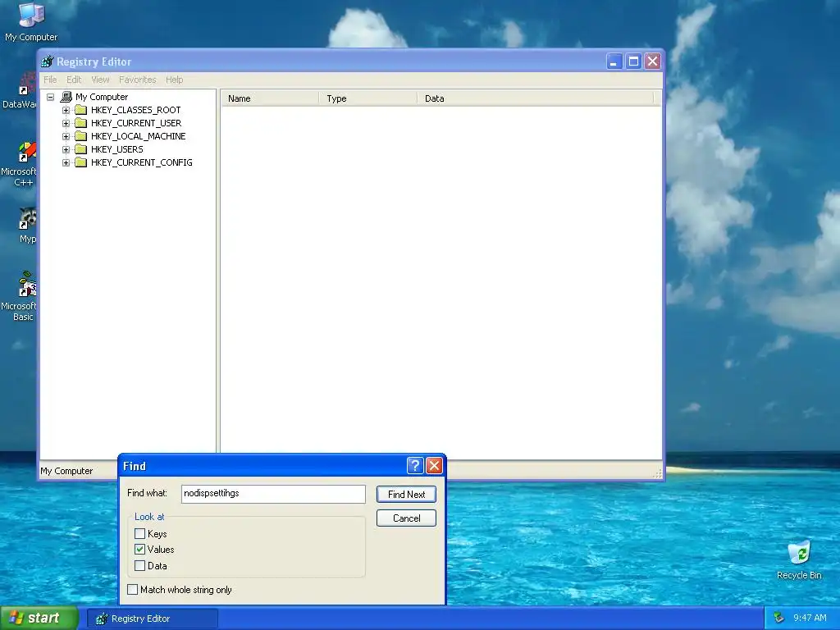Open the File menu

(x=50, y=80)
